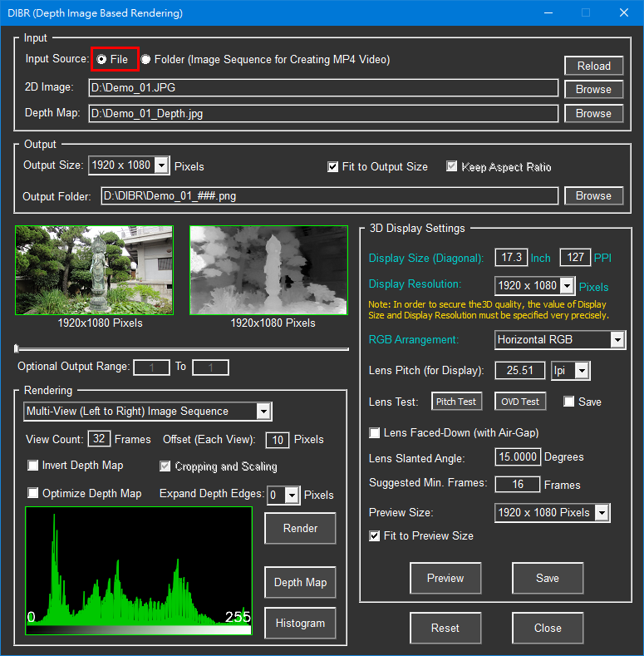Select the File input source radio button

101,59
